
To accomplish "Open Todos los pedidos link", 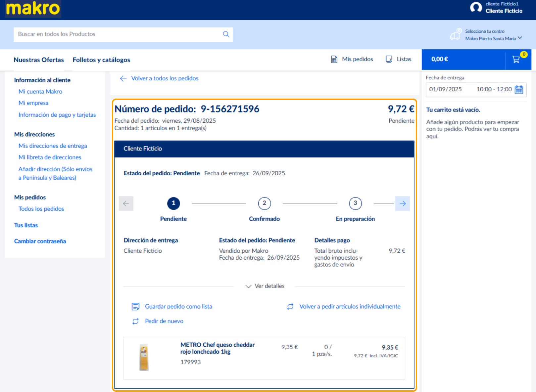I will point(41,209).
